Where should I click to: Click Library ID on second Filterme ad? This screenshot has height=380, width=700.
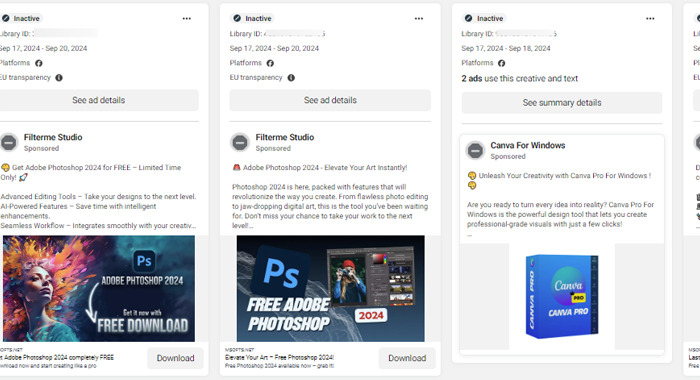click(x=277, y=33)
